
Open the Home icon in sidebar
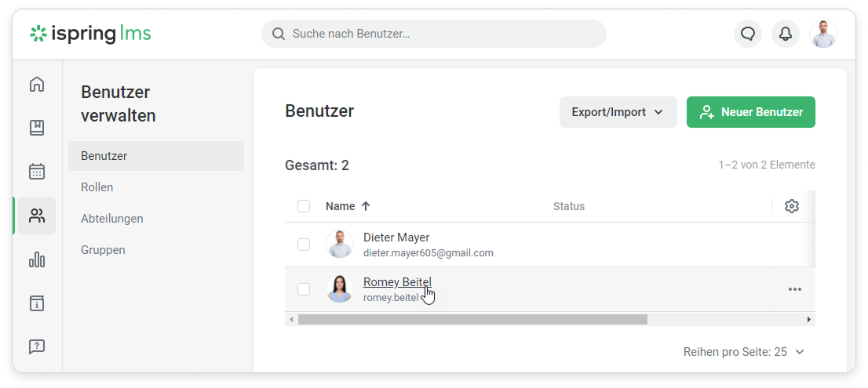tap(37, 84)
